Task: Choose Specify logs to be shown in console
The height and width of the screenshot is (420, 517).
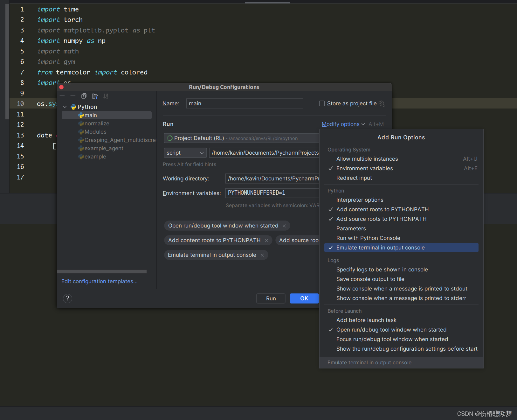Action: pos(382,269)
